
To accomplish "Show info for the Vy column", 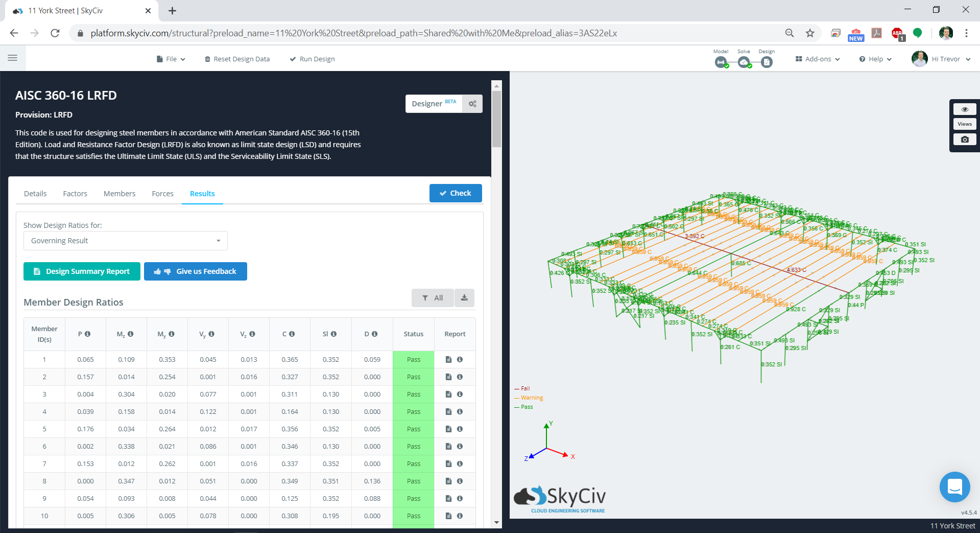I will [211, 334].
